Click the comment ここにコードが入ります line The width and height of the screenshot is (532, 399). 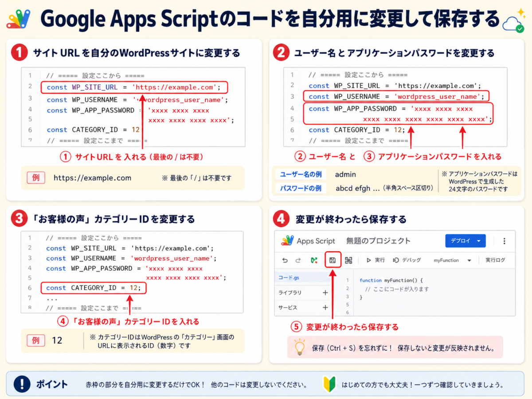[x=397, y=289]
